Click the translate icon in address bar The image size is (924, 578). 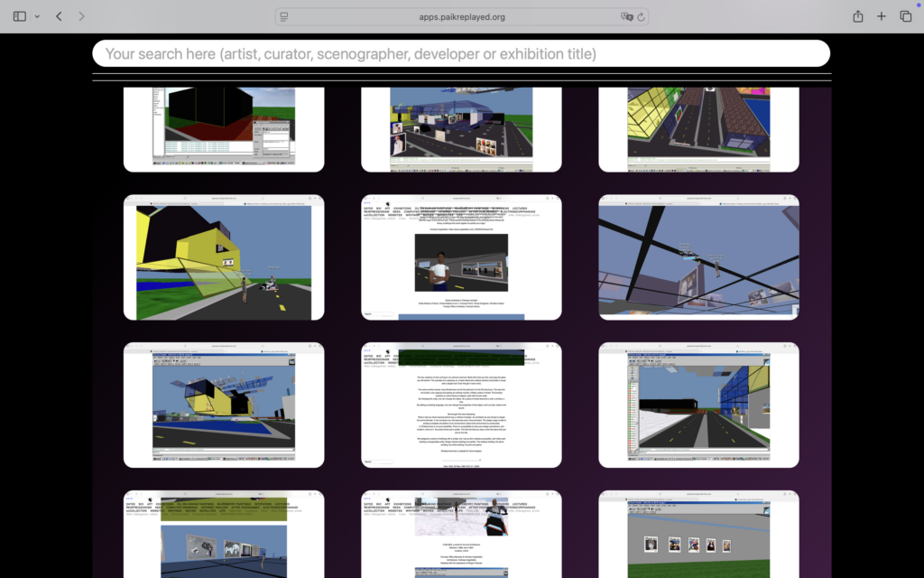(x=626, y=16)
